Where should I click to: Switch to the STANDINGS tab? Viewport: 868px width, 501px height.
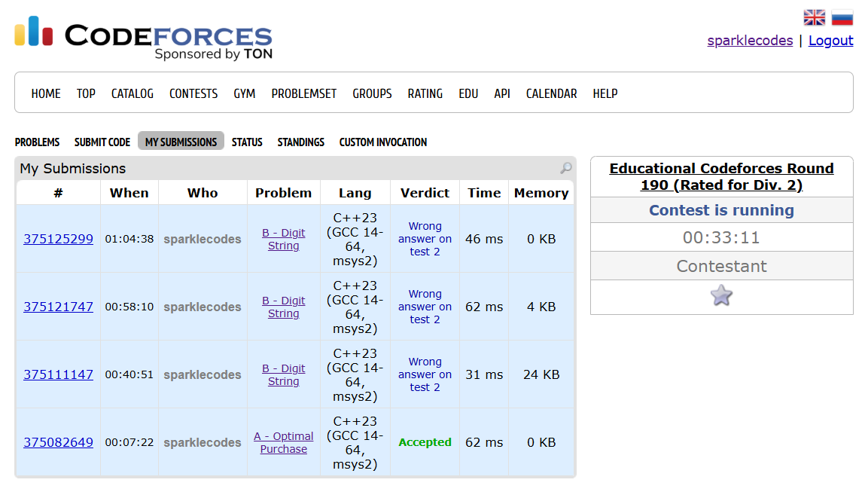300,142
